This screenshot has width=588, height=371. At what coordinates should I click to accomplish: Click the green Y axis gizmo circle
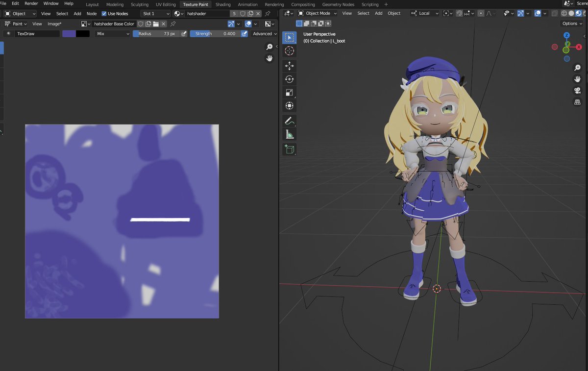click(566, 50)
